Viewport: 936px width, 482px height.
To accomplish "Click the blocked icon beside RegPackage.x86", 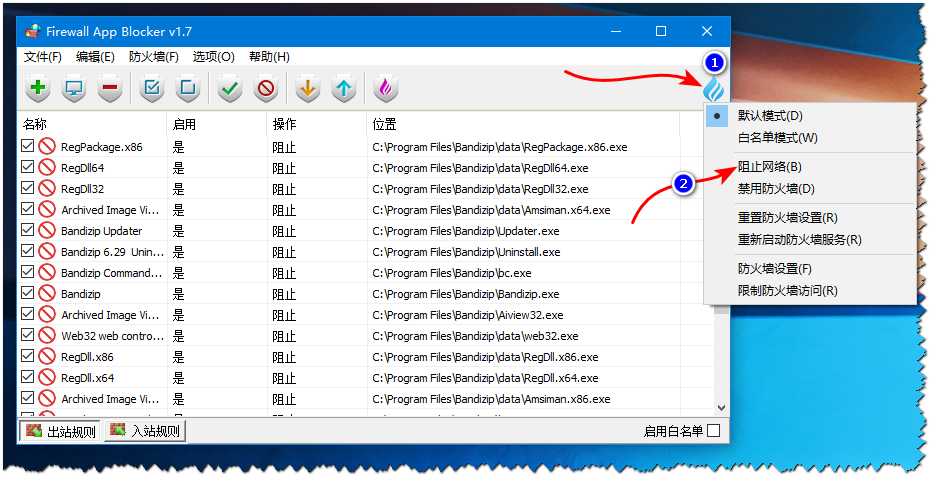I will (47, 147).
